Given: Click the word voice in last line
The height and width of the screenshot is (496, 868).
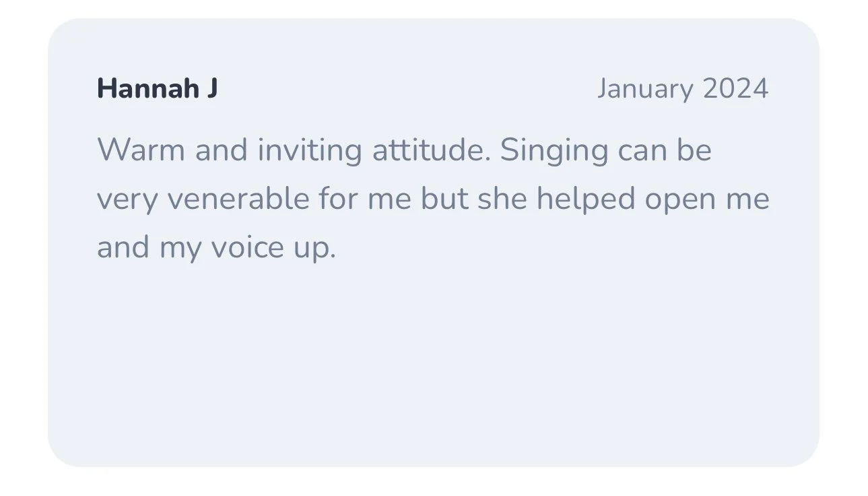Looking at the screenshot, I should [247, 248].
